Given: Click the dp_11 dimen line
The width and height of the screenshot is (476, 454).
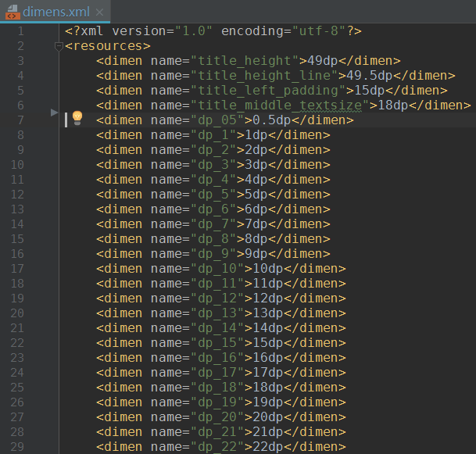Looking at the screenshot, I should pos(221,284).
